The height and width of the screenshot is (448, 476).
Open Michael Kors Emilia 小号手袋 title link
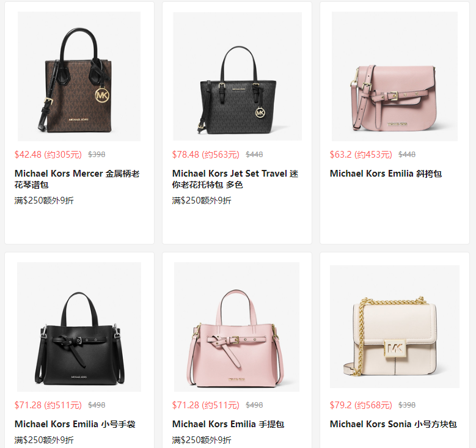pos(75,424)
